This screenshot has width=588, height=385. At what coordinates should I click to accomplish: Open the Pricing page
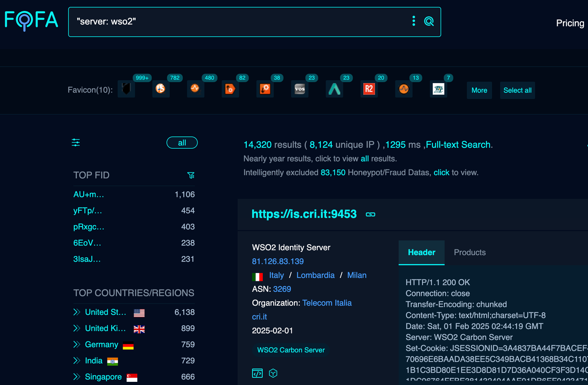tap(570, 23)
